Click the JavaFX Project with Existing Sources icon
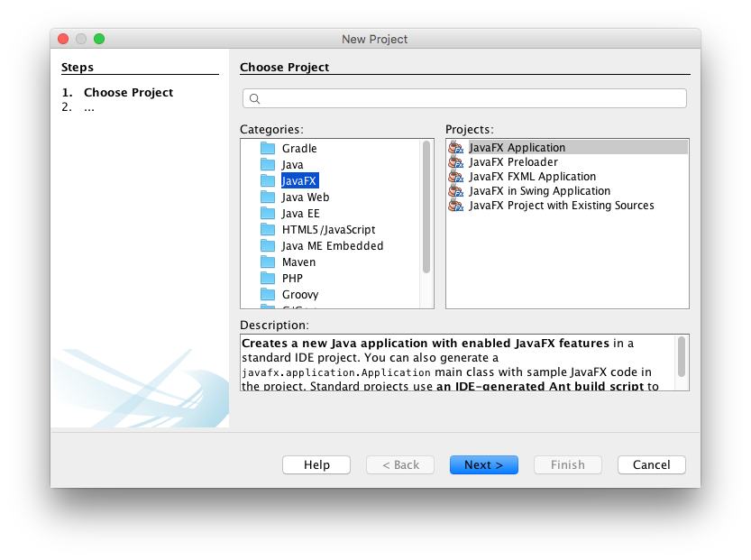Image resolution: width=751 pixels, height=560 pixels. [x=455, y=206]
